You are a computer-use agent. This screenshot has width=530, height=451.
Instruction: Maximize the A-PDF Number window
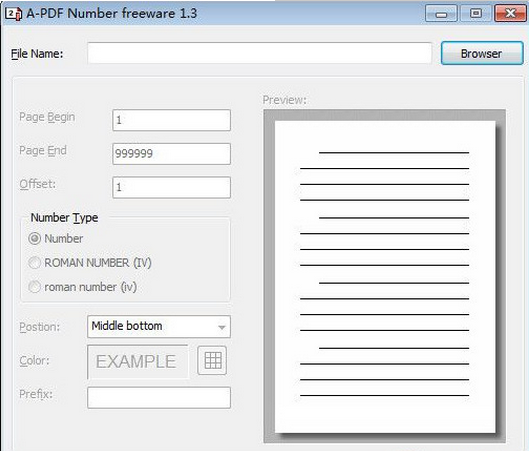point(476,14)
